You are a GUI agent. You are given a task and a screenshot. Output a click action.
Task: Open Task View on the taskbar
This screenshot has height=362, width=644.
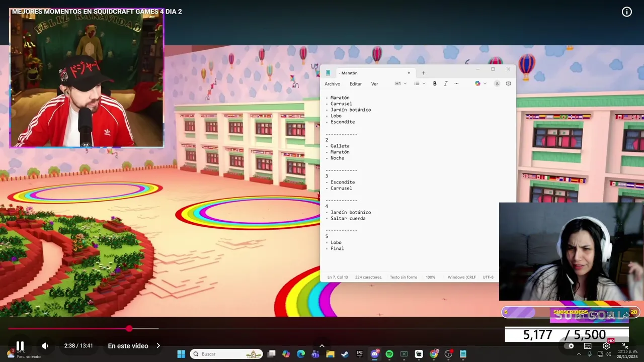tap(272, 354)
